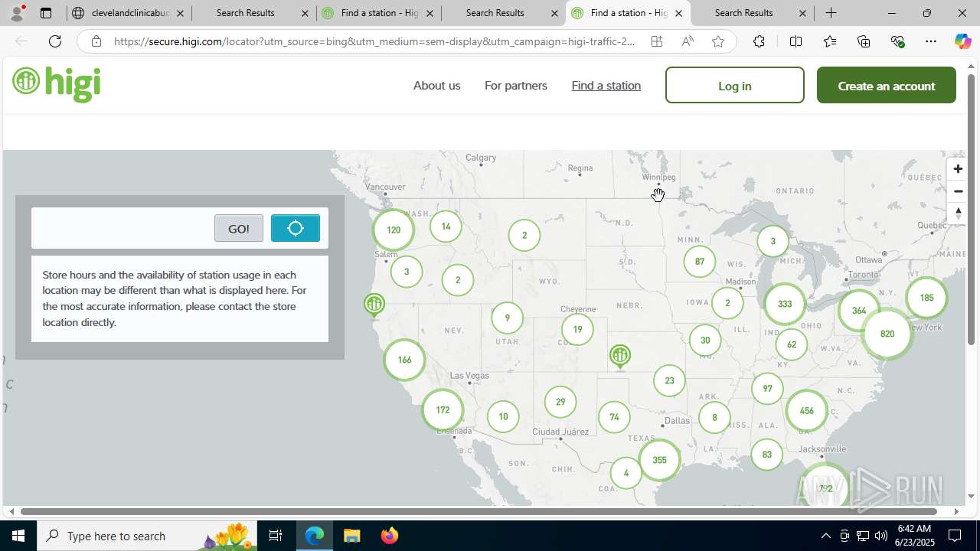Open browser settings and more menu
Screen dimensions: 980x551
931,41
